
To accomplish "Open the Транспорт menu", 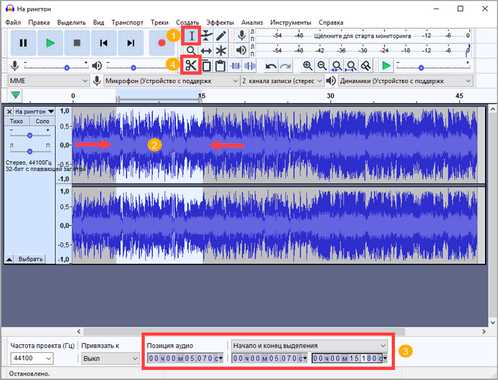I will (x=127, y=22).
